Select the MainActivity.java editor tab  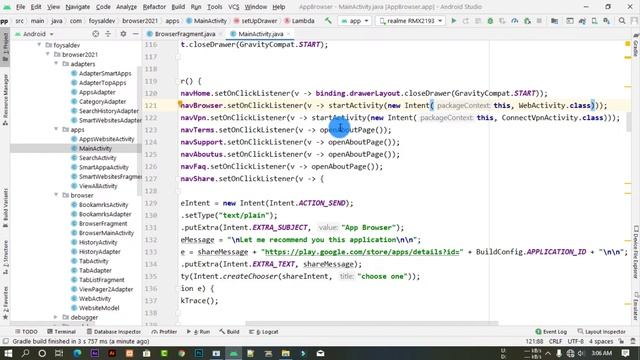coord(260,34)
